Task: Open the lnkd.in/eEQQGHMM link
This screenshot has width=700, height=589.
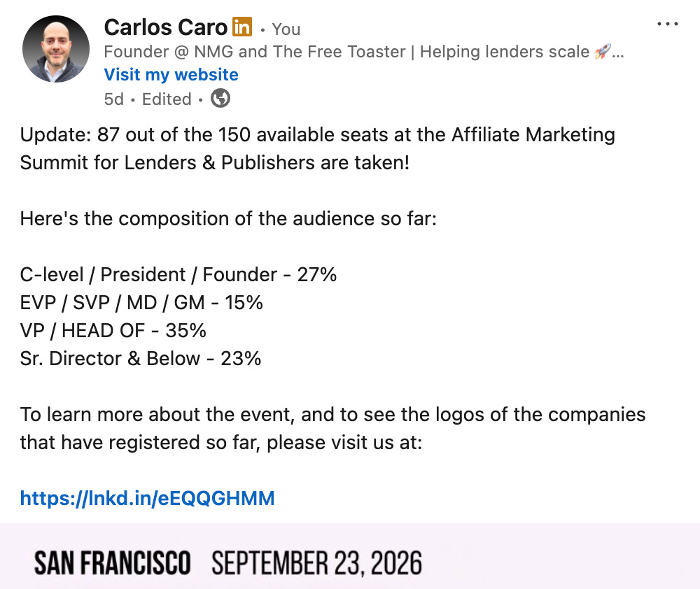Action: 147,499
